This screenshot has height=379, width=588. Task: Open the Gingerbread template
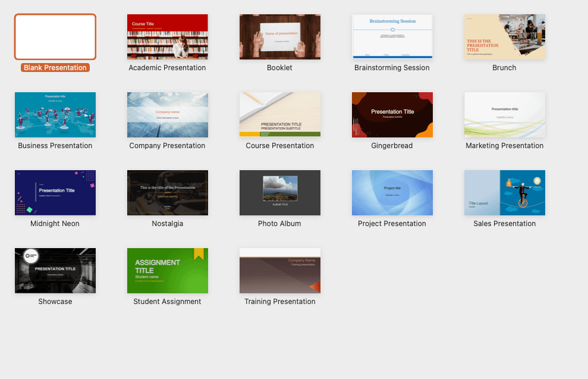tap(392, 115)
